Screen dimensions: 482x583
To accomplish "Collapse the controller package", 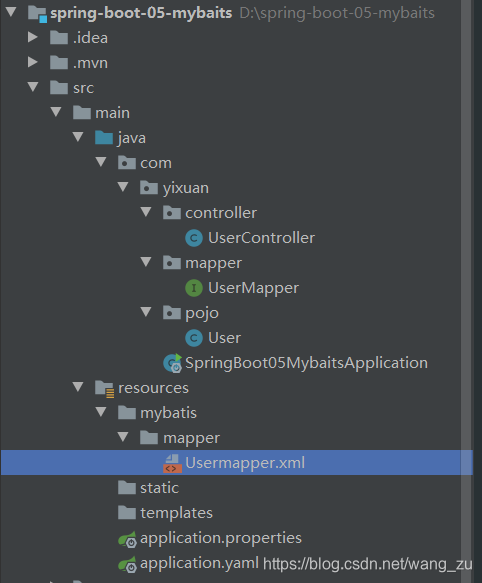I will [x=146, y=212].
